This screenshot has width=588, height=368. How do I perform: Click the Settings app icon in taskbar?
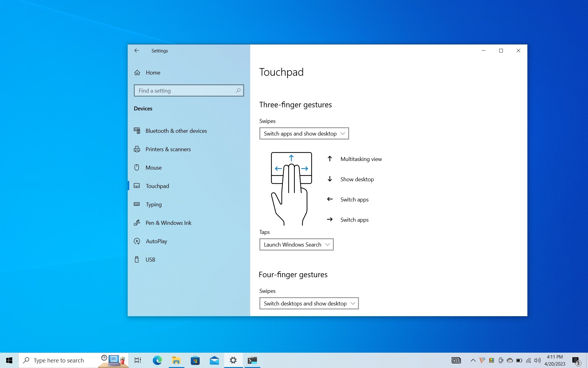(233, 360)
